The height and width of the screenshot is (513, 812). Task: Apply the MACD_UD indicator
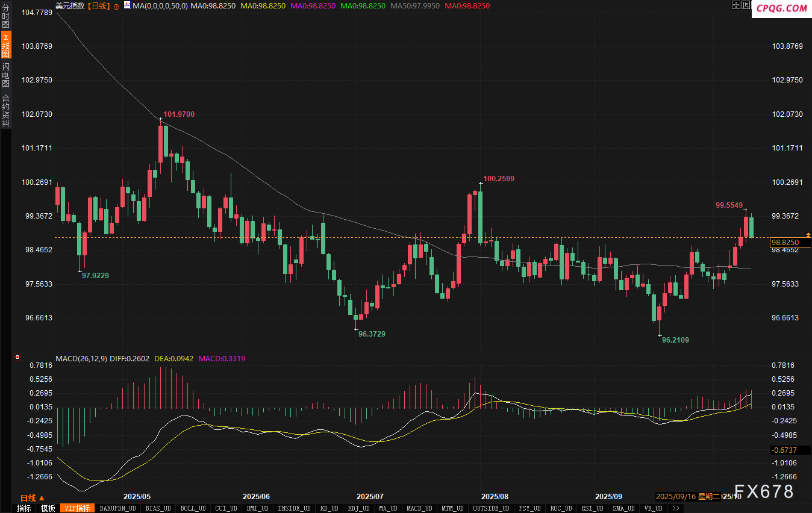coord(419,508)
